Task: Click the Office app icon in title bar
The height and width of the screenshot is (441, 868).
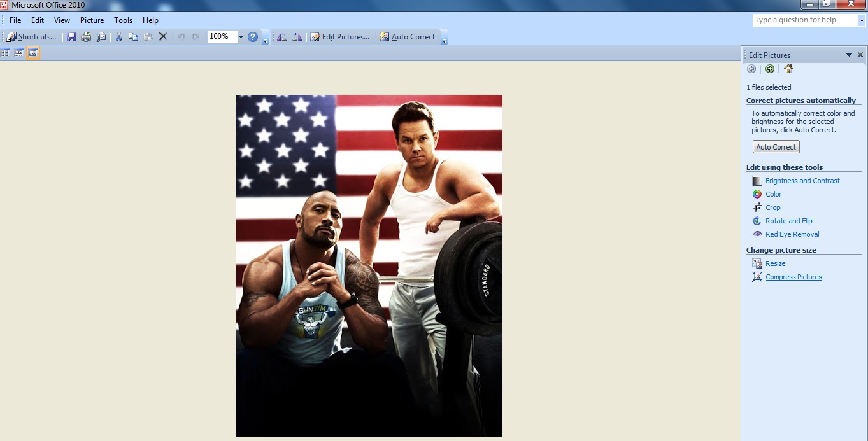Action: [4, 4]
